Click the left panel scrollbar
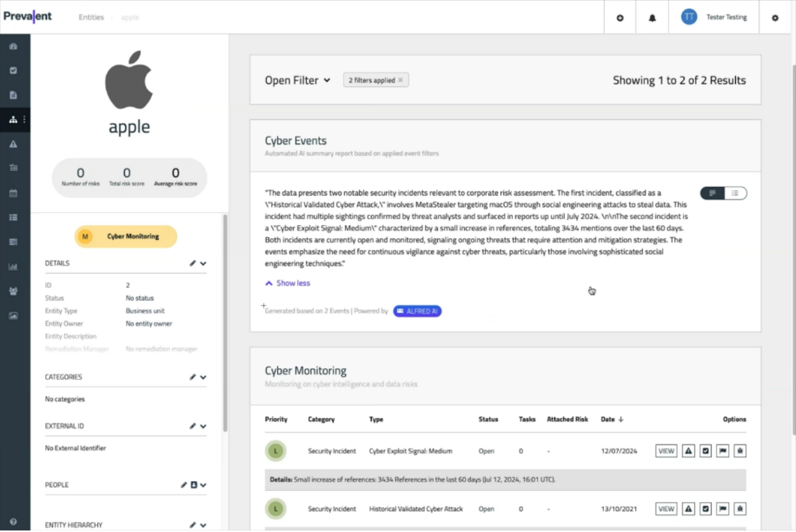Viewport: 796px width, 532px height. tap(225, 323)
